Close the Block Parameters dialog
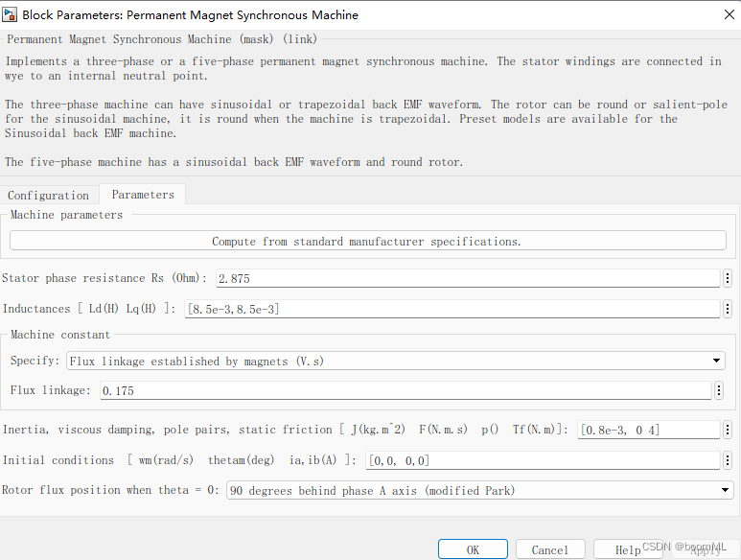This screenshot has width=741, height=560. (x=729, y=14)
